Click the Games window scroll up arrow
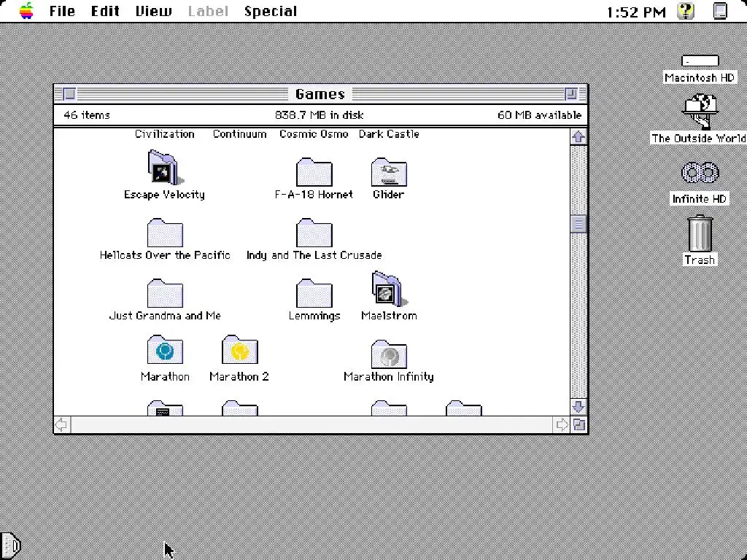The height and width of the screenshot is (560, 747). 578,136
